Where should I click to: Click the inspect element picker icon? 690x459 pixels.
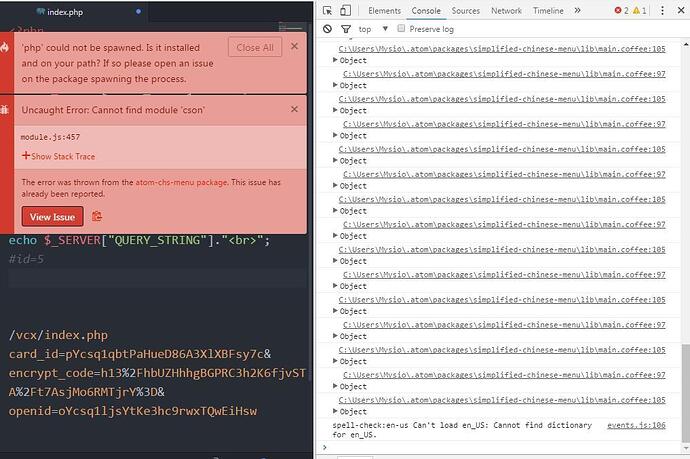click(x=328, y=11)
